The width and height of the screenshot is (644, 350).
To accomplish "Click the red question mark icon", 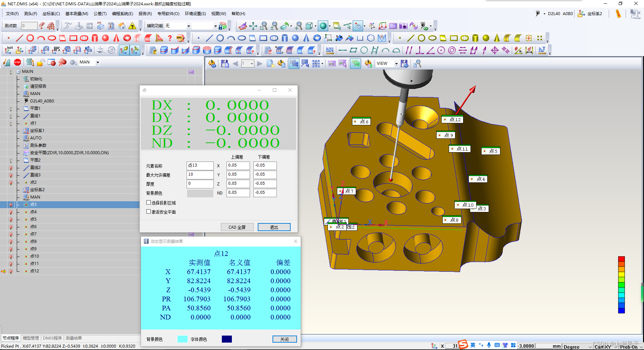I will (x=170, y=38).
